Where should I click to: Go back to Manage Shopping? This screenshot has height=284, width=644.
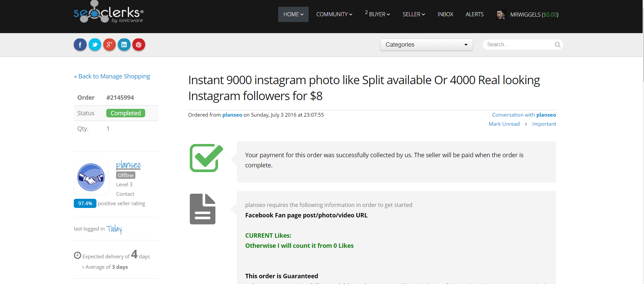[x=112, y=76]
